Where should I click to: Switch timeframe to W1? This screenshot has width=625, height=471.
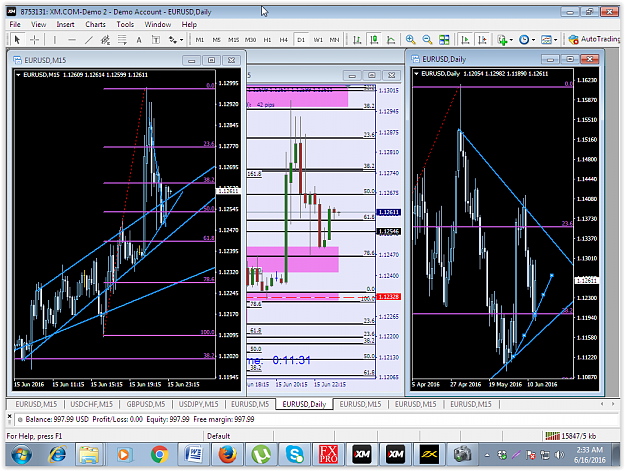pos(318,40)
